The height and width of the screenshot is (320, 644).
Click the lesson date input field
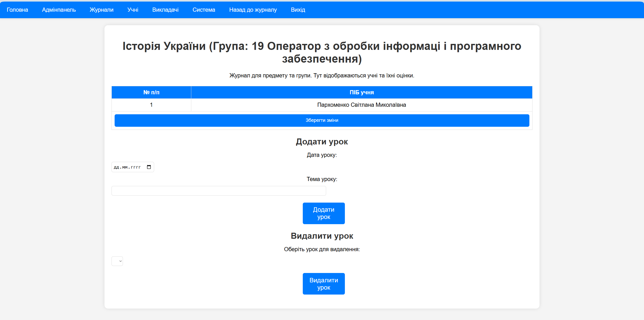click(x=128, y=167)
